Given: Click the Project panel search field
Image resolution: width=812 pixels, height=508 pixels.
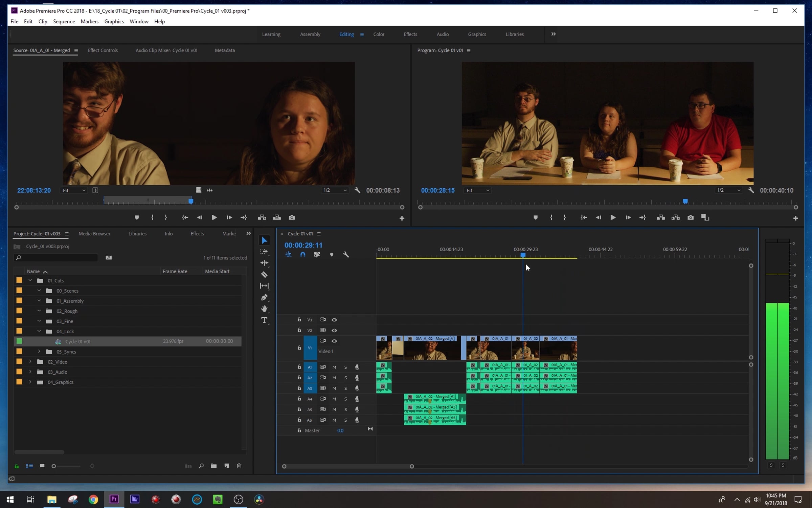Looking at the screenshot, I should [x=58, y=258].
